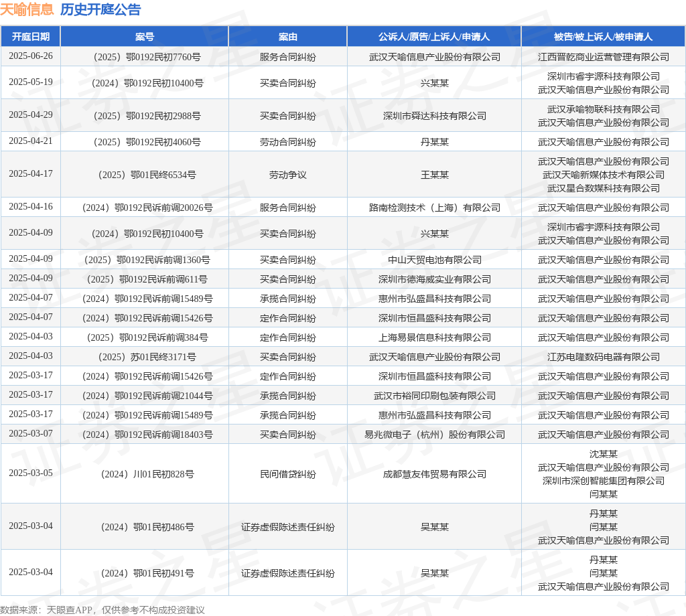Click the 民间借贷纠纷 case cause
Viewport: 686px width, 616px height.
pos(288,474)
